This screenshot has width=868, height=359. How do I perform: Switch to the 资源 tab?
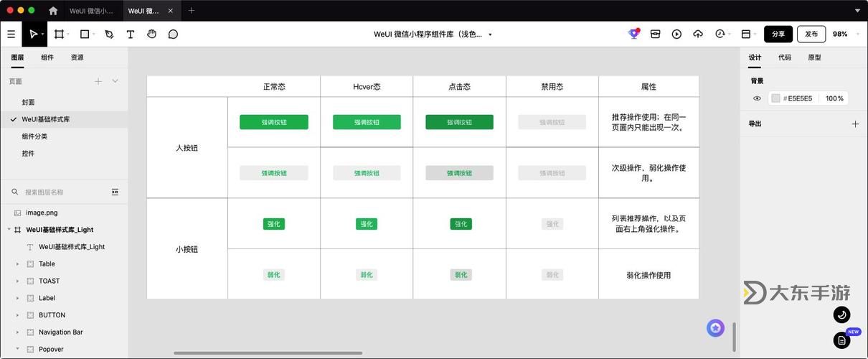pos(77,57)
